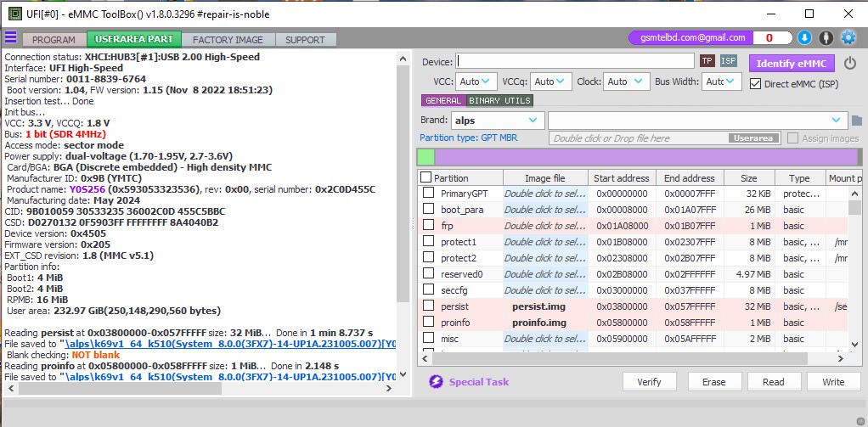Open the hamburger menu icon

click(10, 37)
